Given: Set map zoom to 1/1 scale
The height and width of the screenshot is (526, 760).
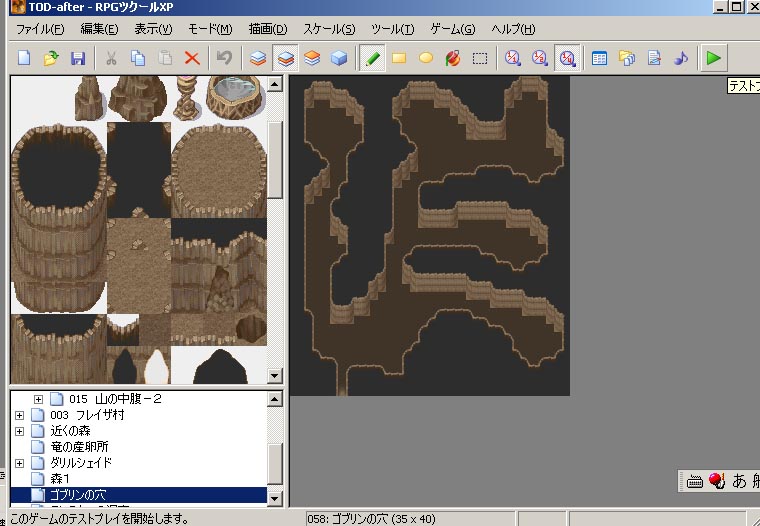Looking at the screenshot, I should tap(512, 58).
